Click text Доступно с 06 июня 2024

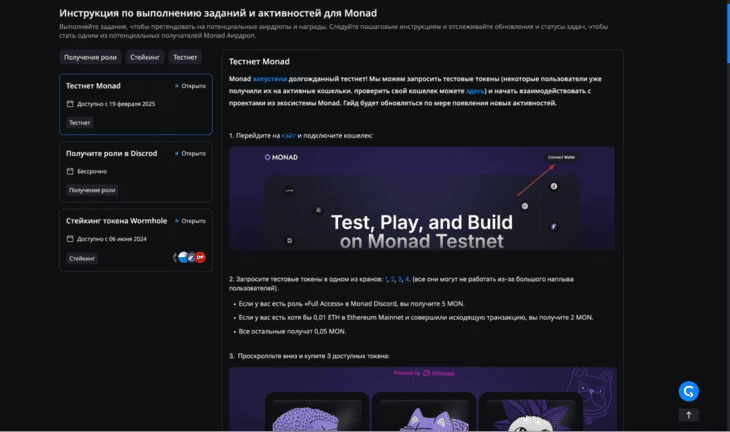tap(112, 239)
